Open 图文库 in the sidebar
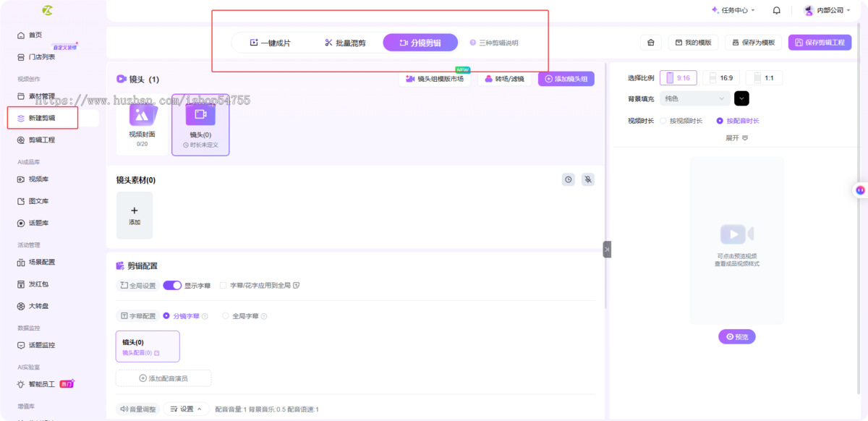Viewport: 868px width, 421px height. [x=38, y=201]
